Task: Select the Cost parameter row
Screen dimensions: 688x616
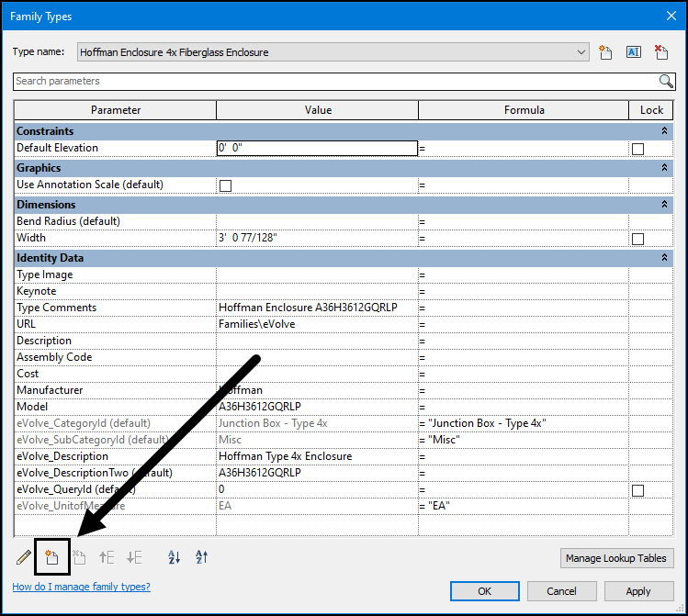Action: coord(116,374)
